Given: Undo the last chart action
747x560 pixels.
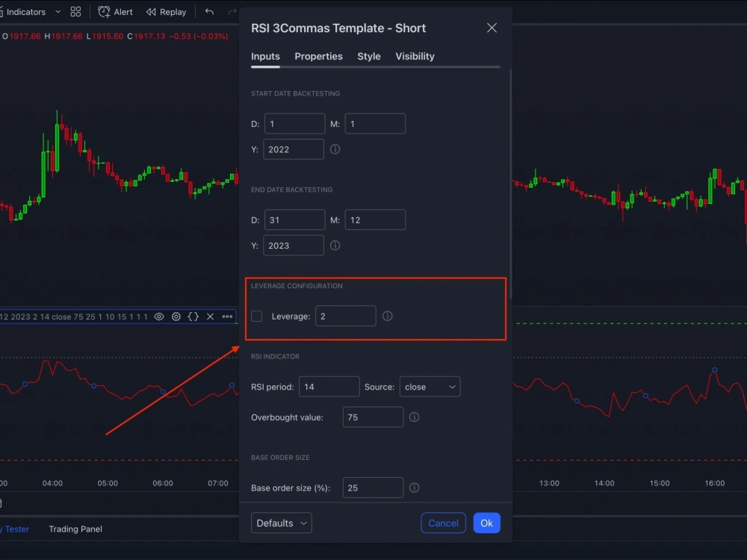Looking at the screenshot, I should (x=209, y=12).
